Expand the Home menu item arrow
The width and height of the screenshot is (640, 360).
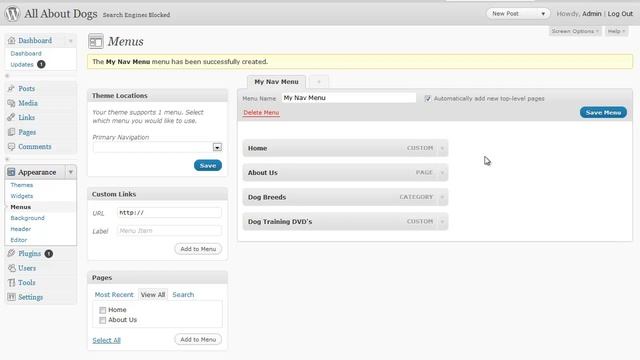[x=442, y=148]
